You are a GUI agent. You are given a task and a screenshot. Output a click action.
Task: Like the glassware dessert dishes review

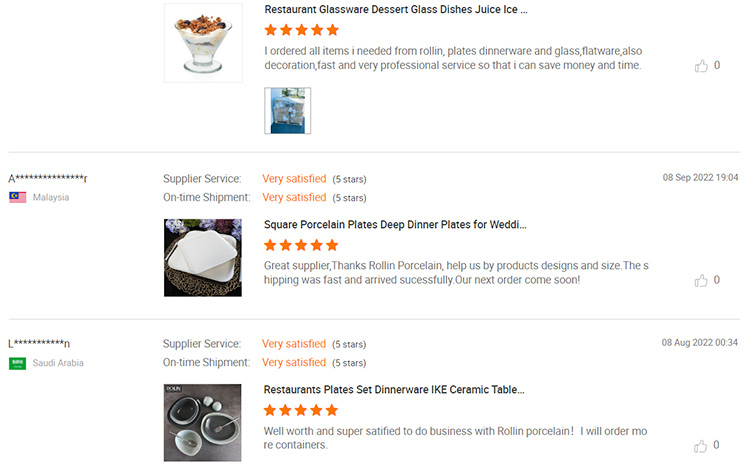pyautogui.click(x=701, y=66)
